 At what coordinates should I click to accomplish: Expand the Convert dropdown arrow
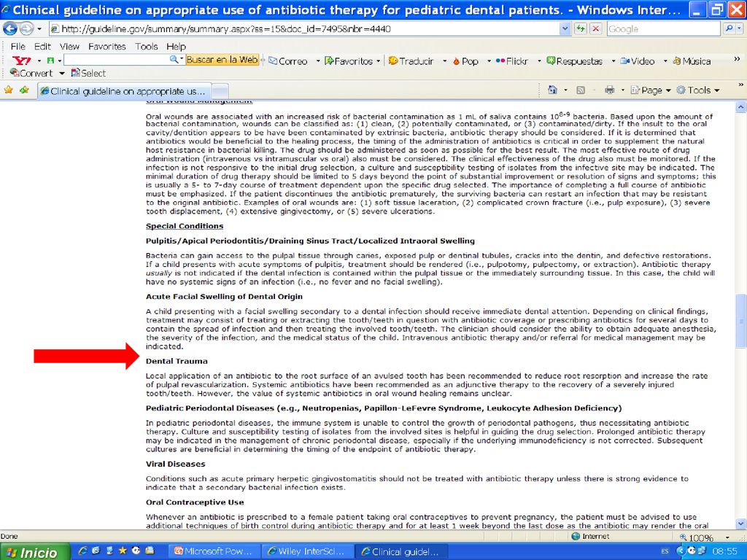(61, 74)
